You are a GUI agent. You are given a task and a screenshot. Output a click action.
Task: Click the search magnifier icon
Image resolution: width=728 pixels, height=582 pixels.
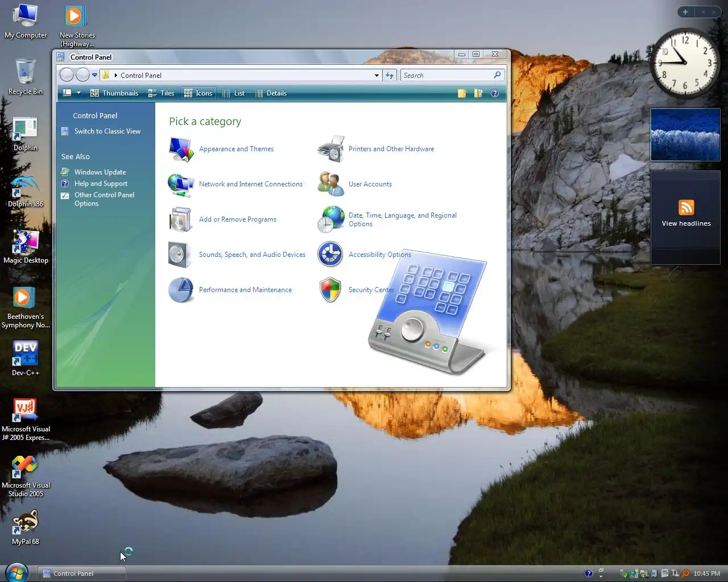point(497,75)
